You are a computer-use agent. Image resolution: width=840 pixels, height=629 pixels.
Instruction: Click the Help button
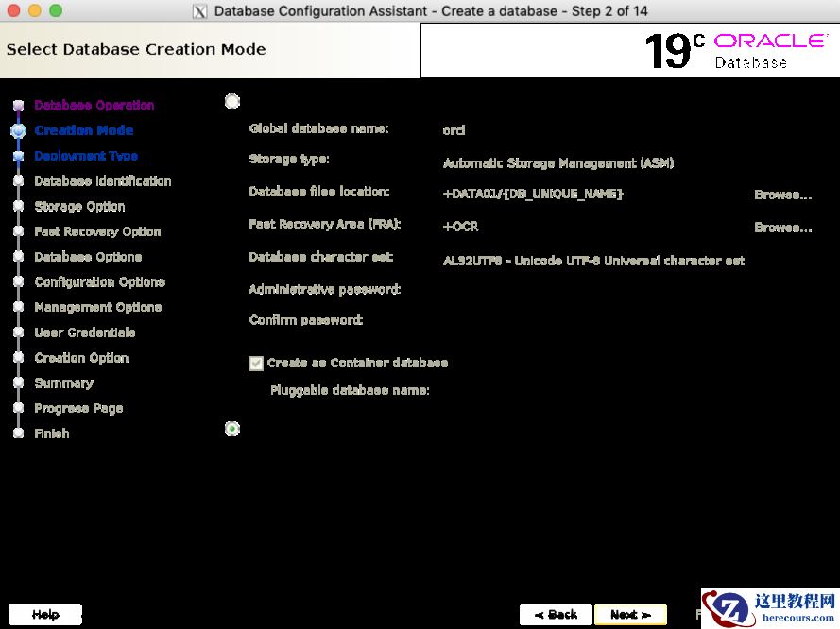click(45, 615)
